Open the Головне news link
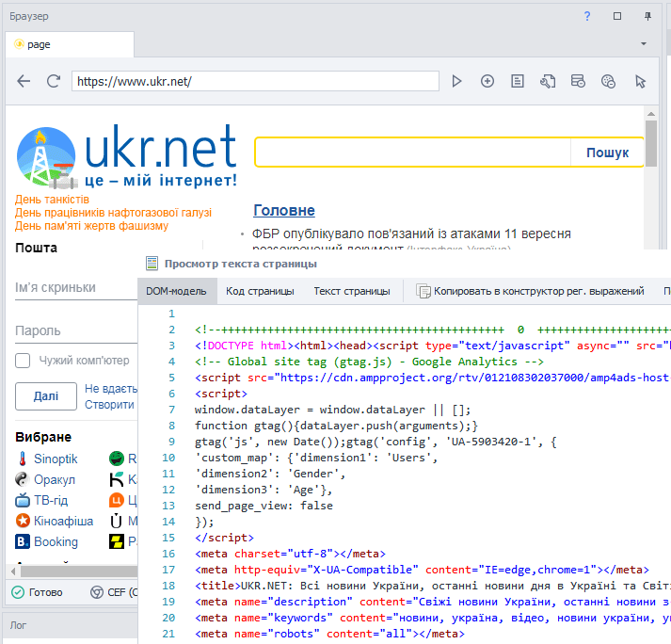Screen dimensions: 671x644 [x=283, y=210]
